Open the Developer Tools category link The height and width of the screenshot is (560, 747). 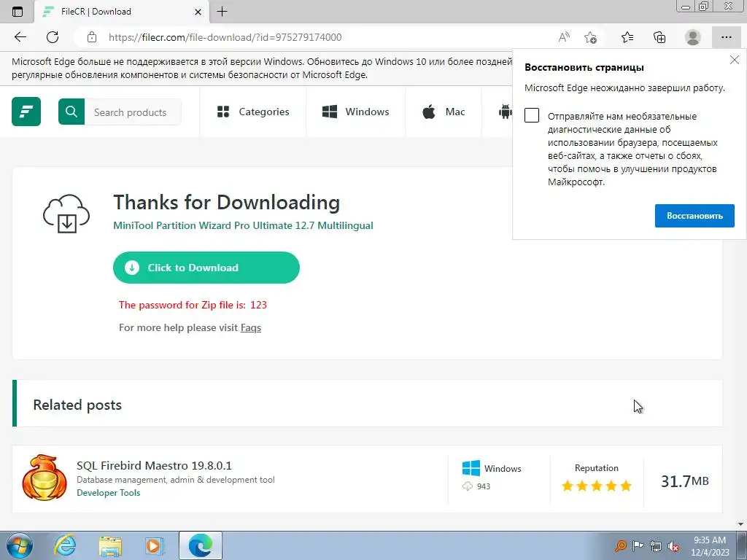pos(109,493)
